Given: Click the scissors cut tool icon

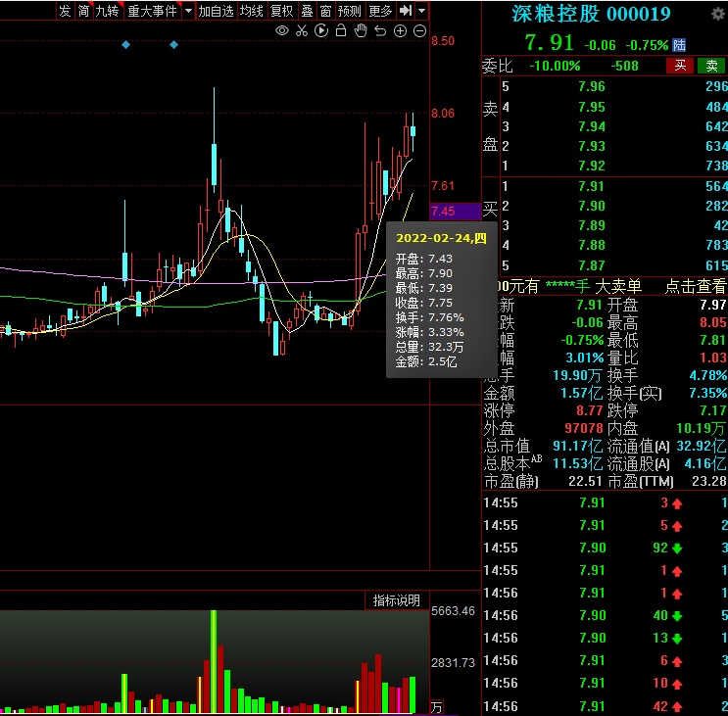Looking at the screenshot, I should tap(302, 31).
